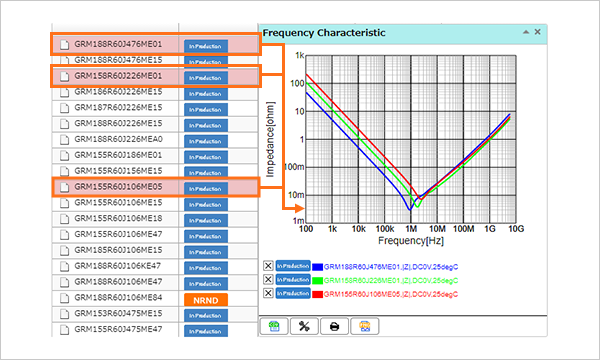Open document icon for GRM185R60J106ME15
Image resolution: width=600 pixels, height=360 pixels.
pyautogui.click(x=64, y=251)
